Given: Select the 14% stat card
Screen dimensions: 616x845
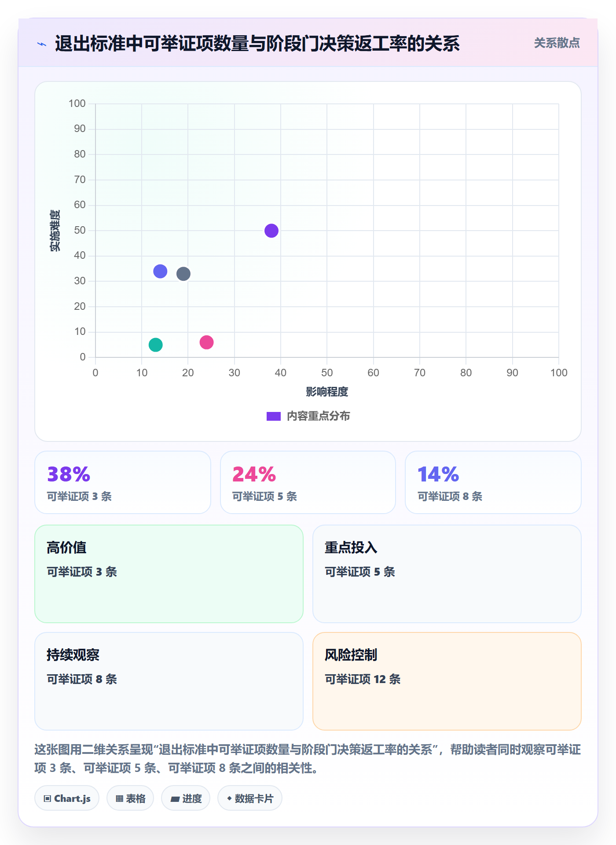Looking at the screenshot, I should coord(493,482).
